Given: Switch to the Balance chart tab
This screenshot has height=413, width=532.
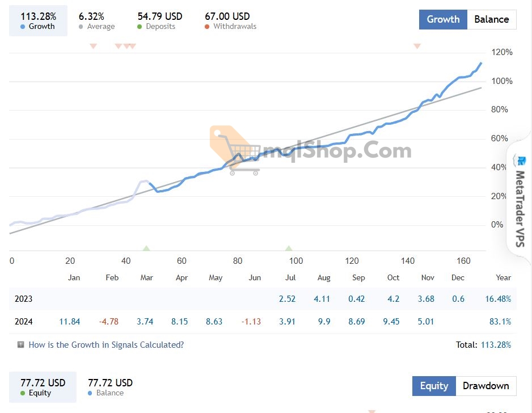Looking at the screenshot, I should [491, 19].
